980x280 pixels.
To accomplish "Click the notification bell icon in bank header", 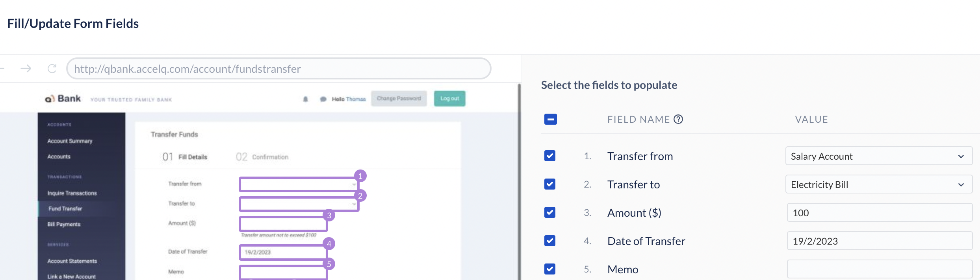I will 305,99.
